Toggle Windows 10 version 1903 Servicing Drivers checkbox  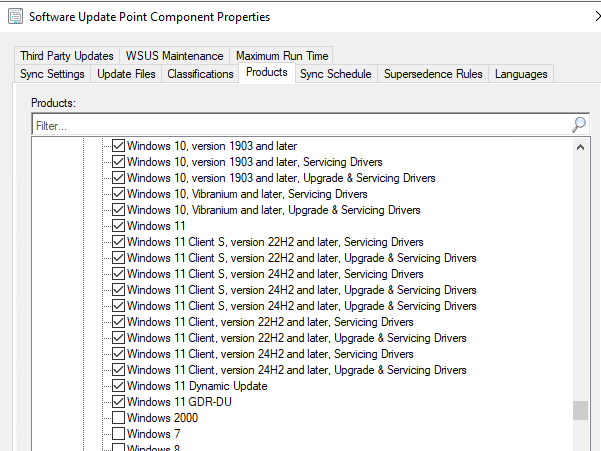coord(118,162)
